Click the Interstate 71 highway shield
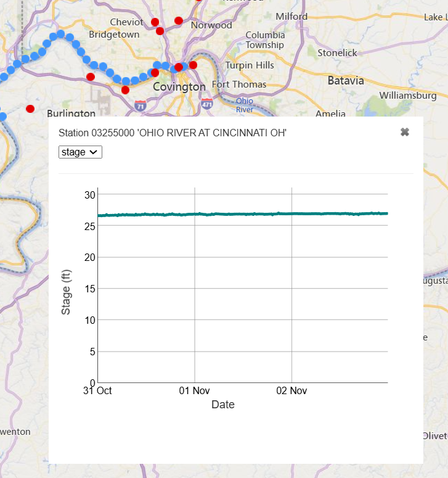Image resolution: width=448 pixels, height=478 pixels. click(141, 106)
